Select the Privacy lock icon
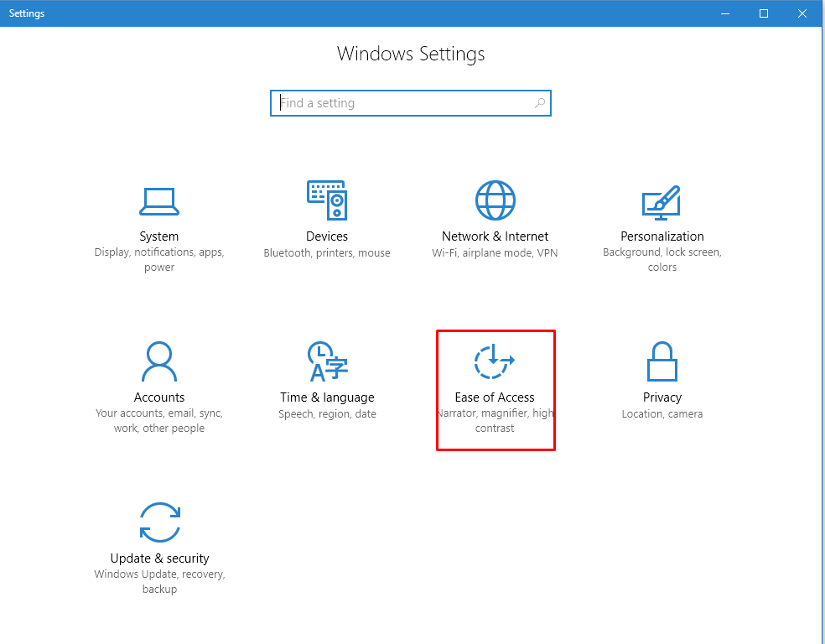The width and height of the screenshot is (825, 644). (662, 361)
